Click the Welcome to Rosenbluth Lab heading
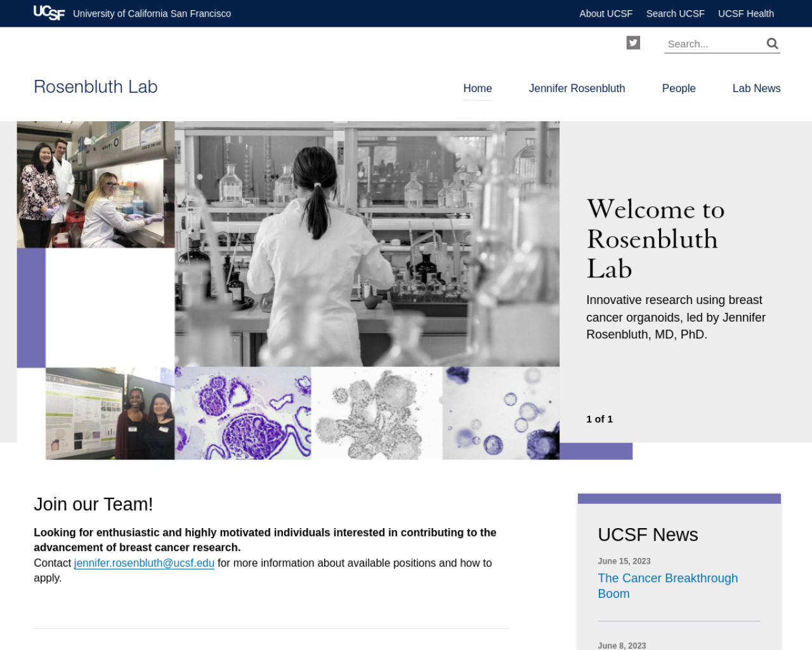The height and width of the screenshot is (650, 812). click(x=656, y=239)
